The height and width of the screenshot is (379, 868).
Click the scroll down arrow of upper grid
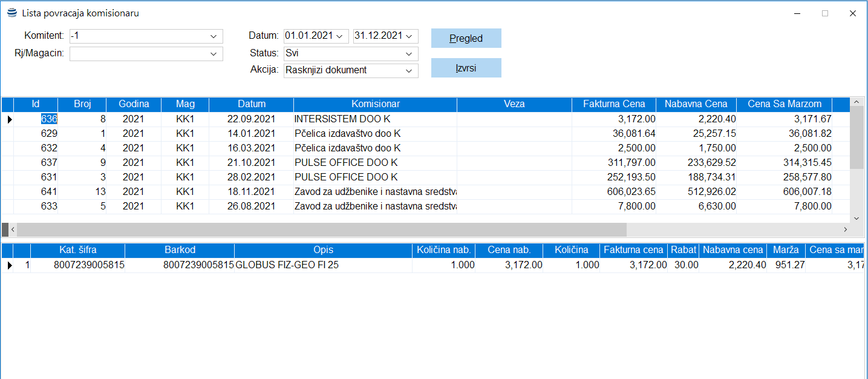coord(857,218)
